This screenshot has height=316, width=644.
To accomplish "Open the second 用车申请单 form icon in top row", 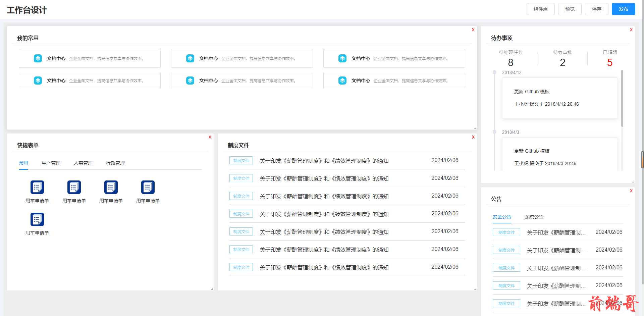I will (74, 187).
